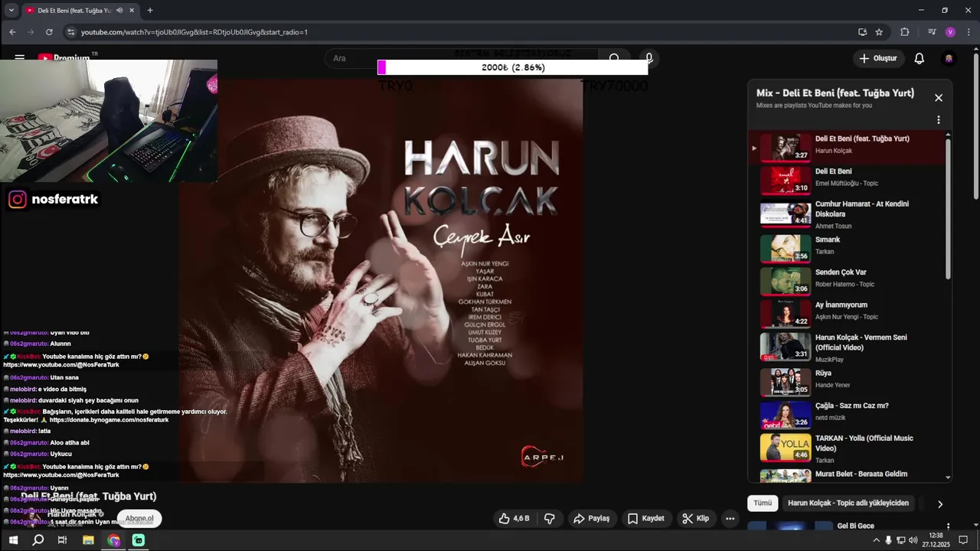The height and width of the screenshot is (551, 980).
Task: Select Harun Kolçak - Topic adlı yükleyiciden chip
Action: [x=848, y=504]
